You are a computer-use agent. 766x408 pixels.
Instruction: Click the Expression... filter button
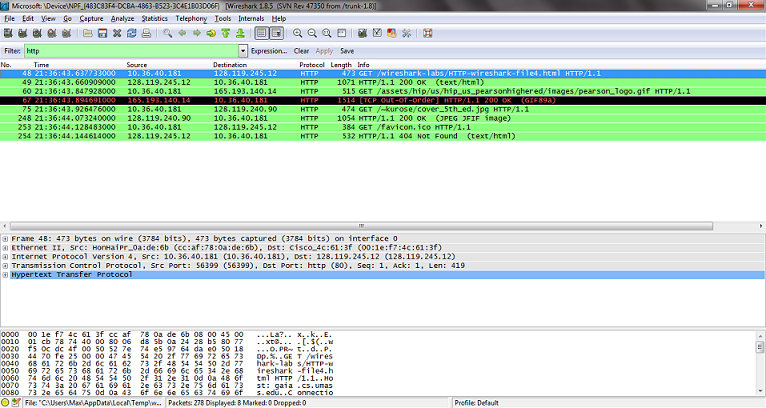point(269,50)
